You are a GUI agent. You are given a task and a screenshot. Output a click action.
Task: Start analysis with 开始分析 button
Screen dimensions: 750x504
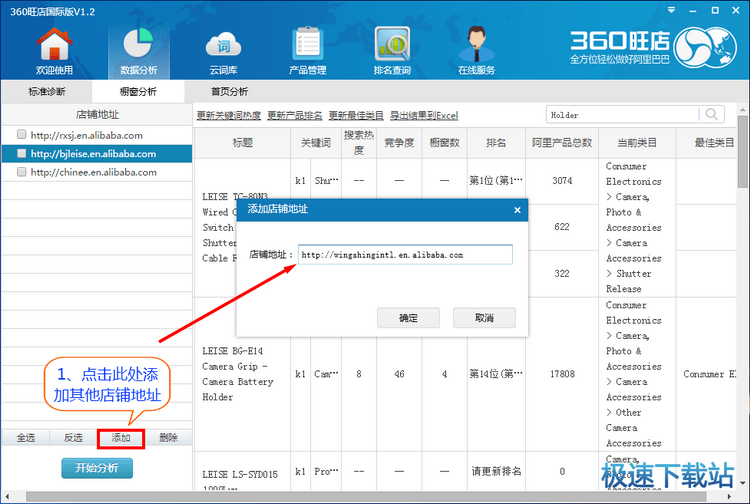(x=97, y=468)
